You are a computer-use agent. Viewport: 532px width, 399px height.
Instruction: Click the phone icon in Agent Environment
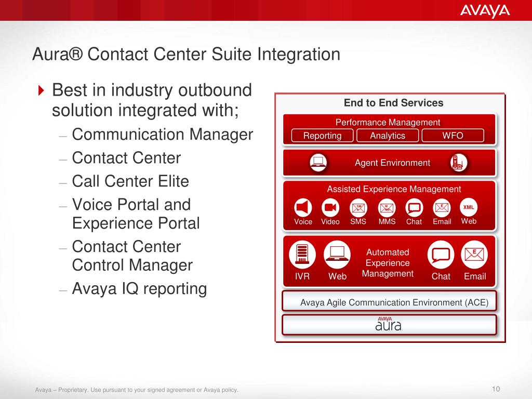[458, 163]
